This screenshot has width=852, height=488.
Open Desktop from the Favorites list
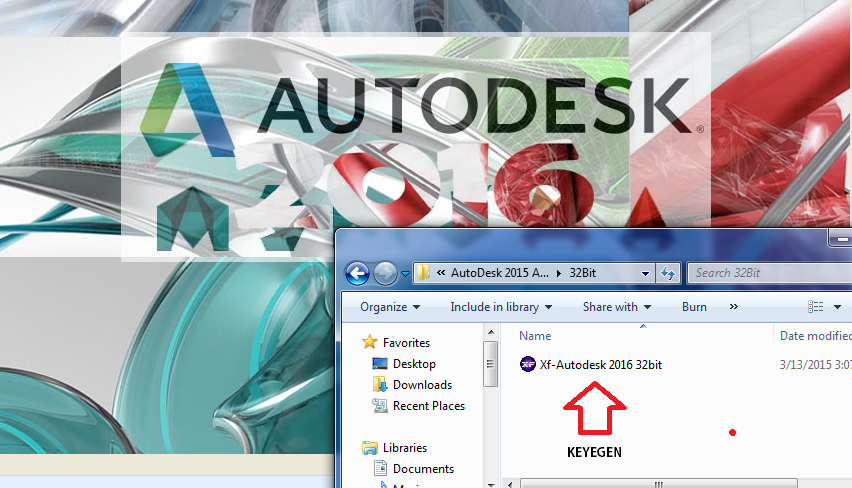tap(414, 364)
